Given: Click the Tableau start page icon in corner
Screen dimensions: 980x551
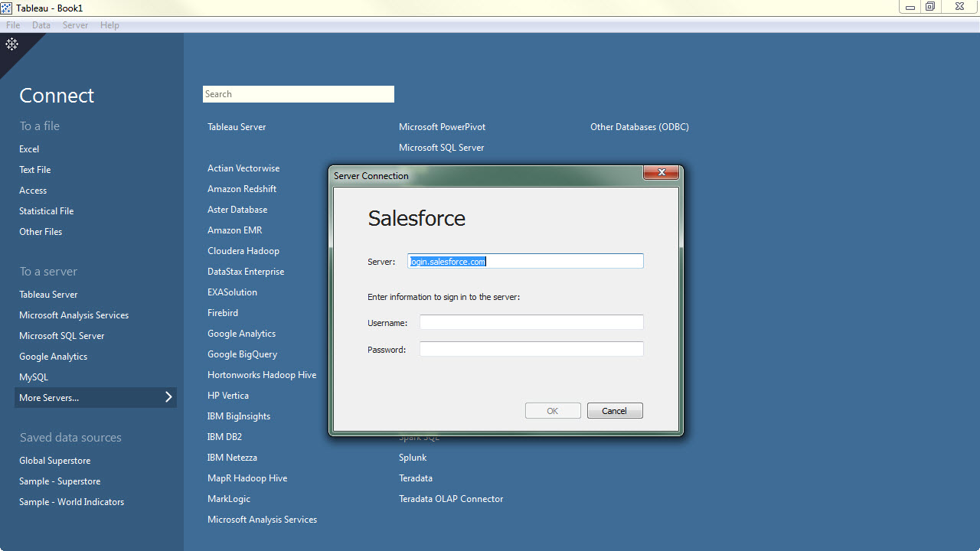Looking at the screenshot, I should tap(11, 44).
